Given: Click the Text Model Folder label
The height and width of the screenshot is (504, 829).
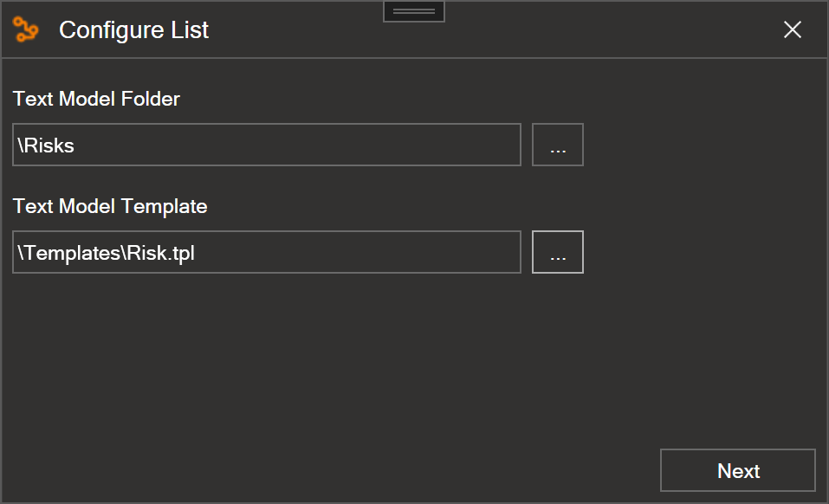Looking at the screenshot, I should (x=96, y=99).
